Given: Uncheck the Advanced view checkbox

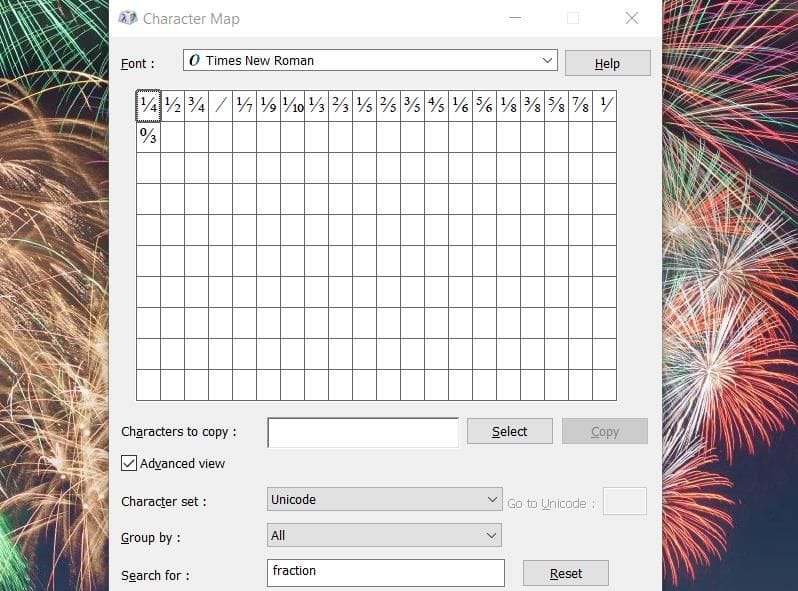Looking at the screenshot, I should (x=129, y=463).
